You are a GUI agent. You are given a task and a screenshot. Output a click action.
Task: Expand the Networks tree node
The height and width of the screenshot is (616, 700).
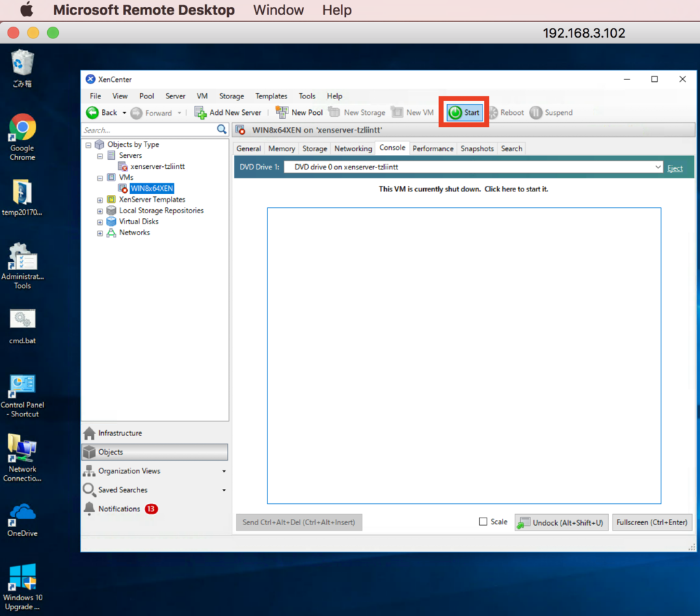click(100, 233)
